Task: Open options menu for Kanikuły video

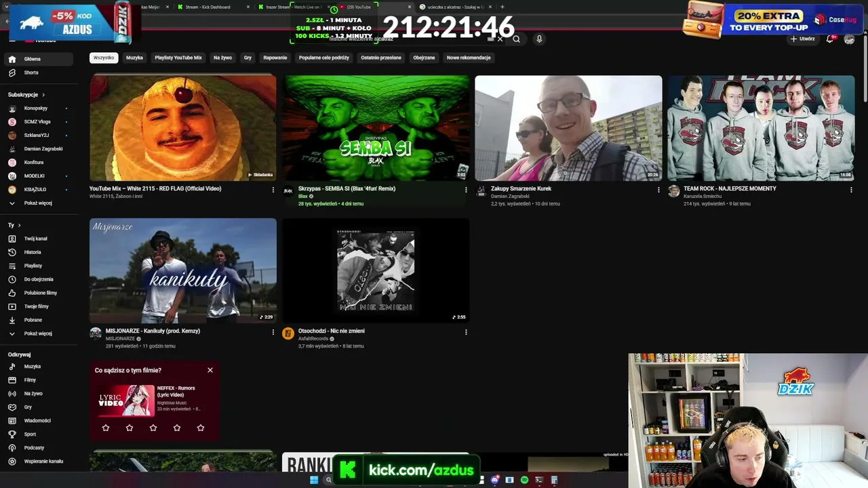Action: point(273,332)
